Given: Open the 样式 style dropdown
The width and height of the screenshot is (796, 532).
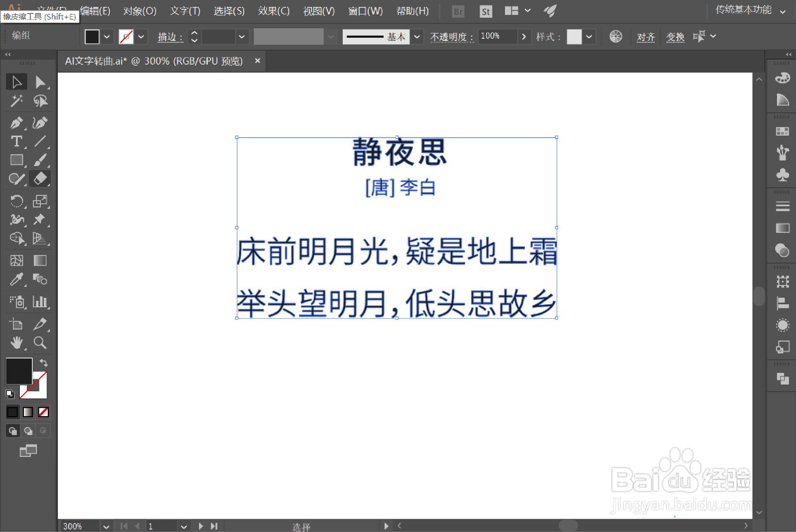Looking at the screenshot, I should [x=589, y=36].
